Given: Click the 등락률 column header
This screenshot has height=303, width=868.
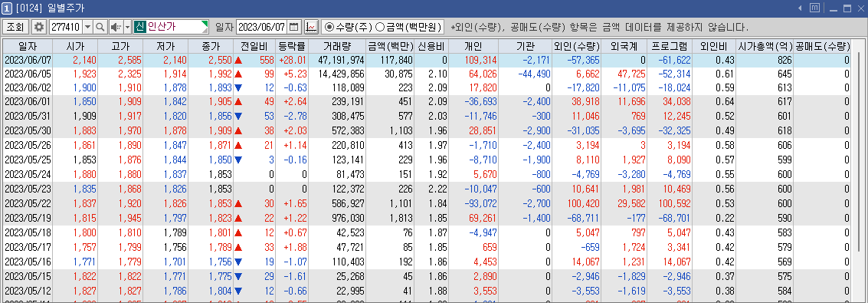Looking at the screenshot, I should pyautogui.click(x=292, y=47).
